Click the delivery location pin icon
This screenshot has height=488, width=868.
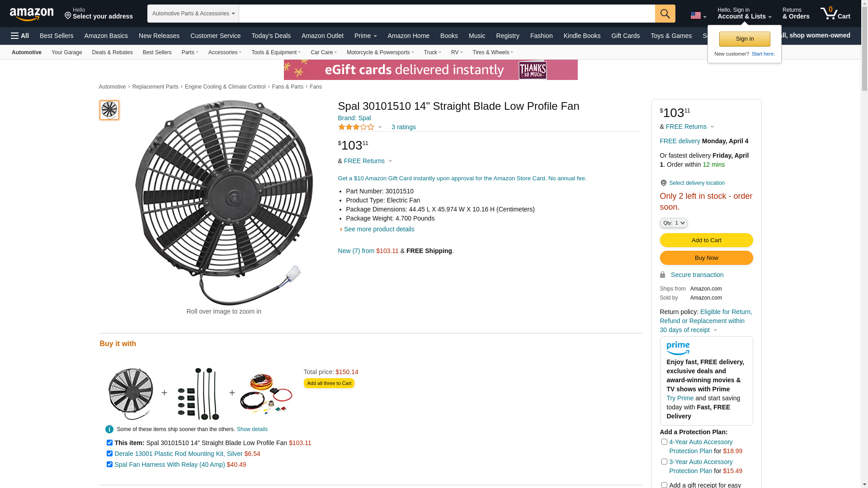click(663, 183)
